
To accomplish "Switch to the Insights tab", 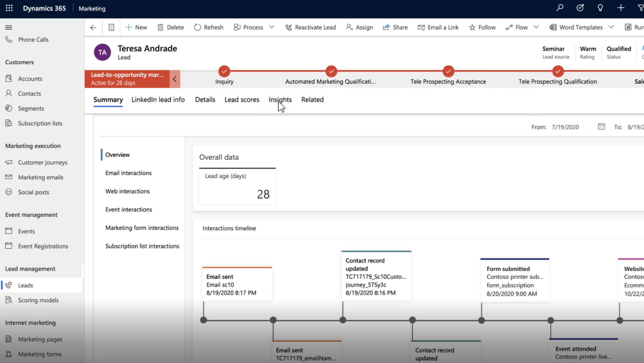I will coord(280,100).
